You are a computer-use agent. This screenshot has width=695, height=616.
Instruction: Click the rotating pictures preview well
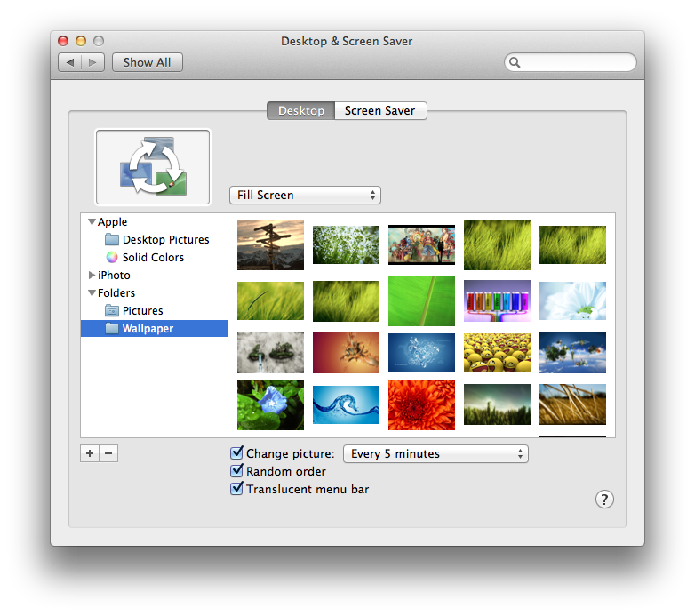(x=153, y=167)
